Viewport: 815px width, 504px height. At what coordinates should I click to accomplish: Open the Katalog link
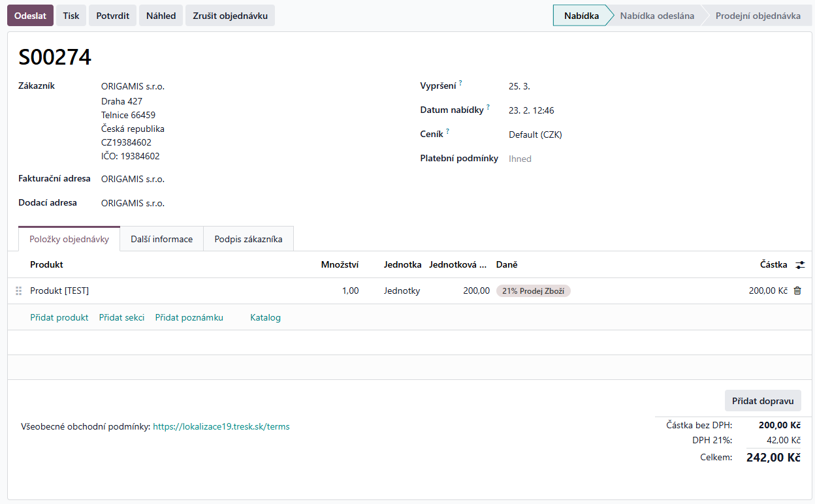pos(265,318)
